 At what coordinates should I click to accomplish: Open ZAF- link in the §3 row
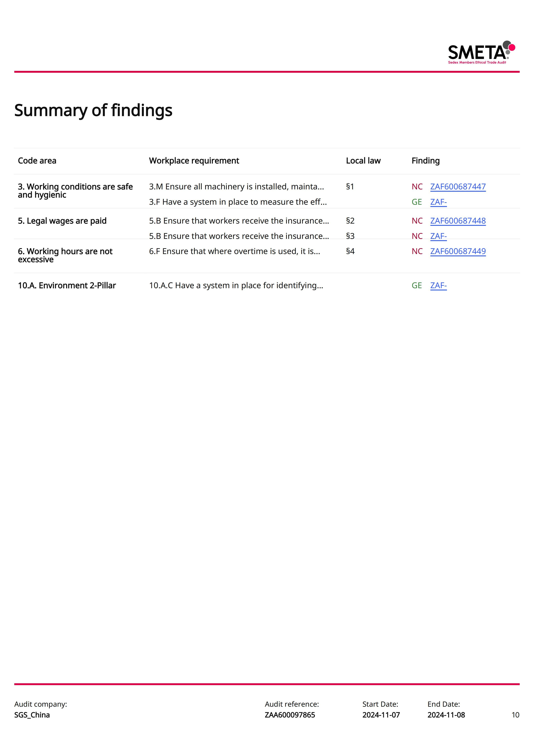pyautogui.click(x=438, y=236)
